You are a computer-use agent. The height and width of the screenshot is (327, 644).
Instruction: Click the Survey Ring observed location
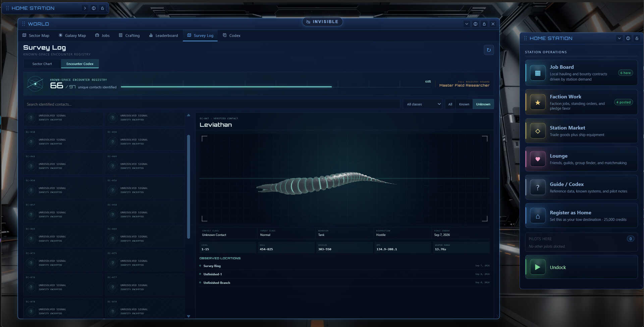(344, 266)
